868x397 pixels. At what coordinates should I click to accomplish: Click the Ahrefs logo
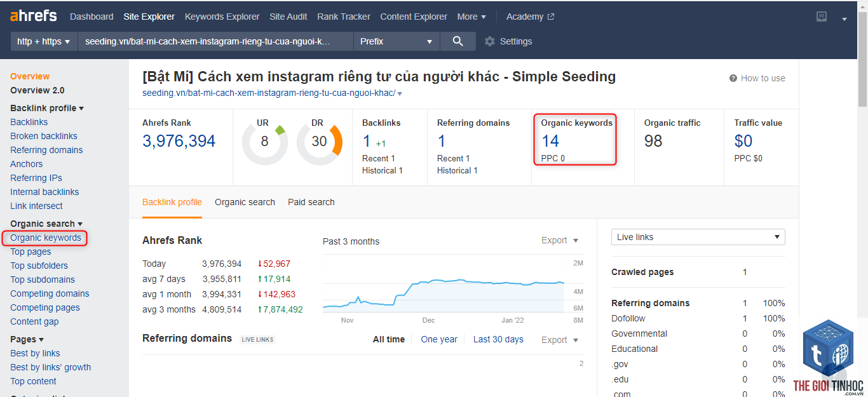34,16
